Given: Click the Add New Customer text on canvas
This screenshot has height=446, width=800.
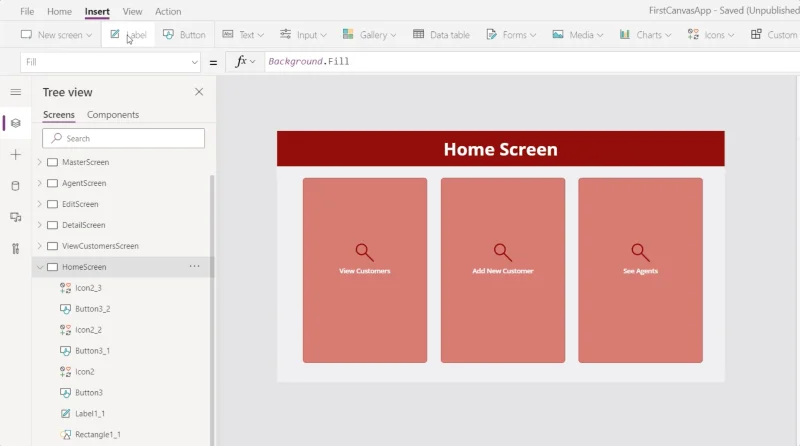Looking at the screenshot, I should point(503,271).
